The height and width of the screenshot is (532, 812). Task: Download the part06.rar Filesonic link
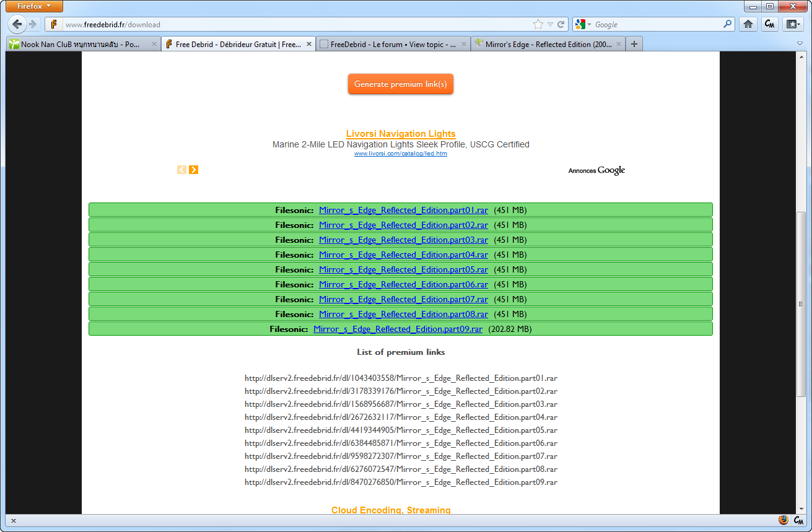click(x=403, y=284)
